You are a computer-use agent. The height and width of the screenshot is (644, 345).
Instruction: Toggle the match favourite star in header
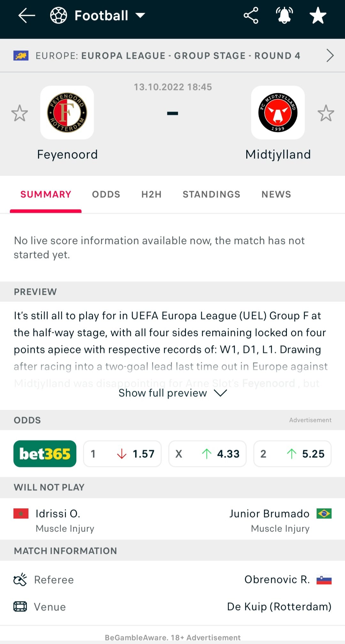[x=318, y=15]
